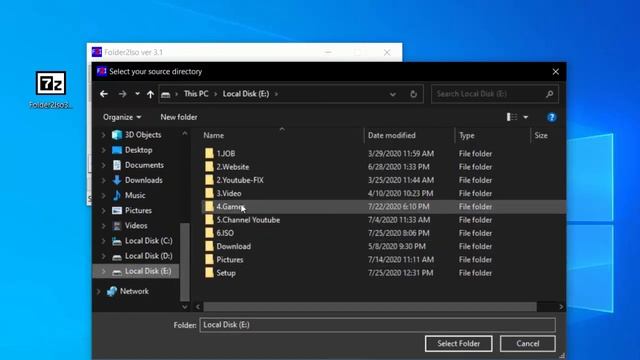The image size is (640, 360).
Task: Click the This PC breadcrumb
Action: point(196,94)
